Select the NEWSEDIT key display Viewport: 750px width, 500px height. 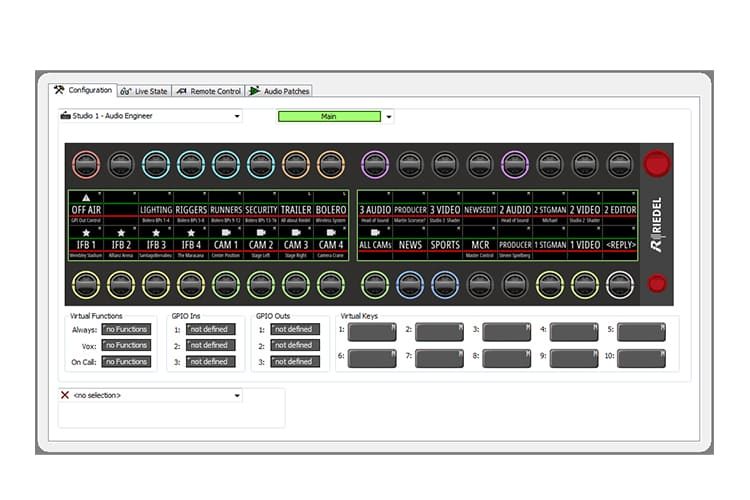[480, 208]
